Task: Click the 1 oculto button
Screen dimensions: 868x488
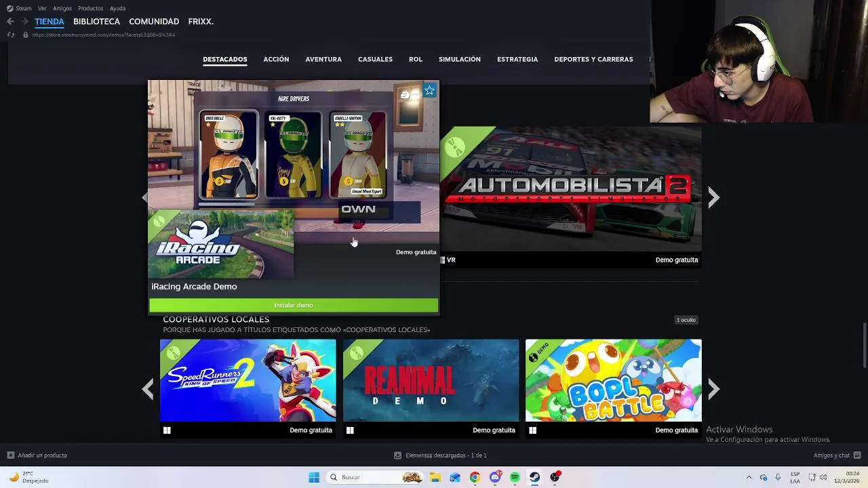Action: 686,320
